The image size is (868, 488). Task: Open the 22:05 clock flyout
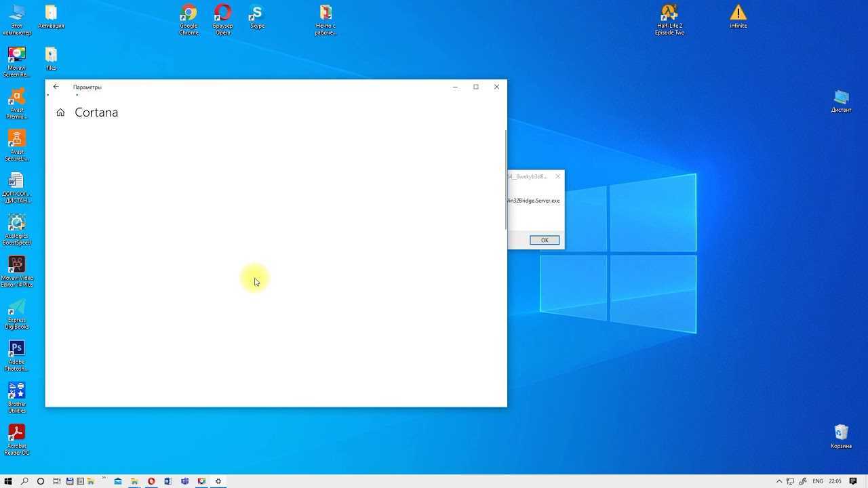(x=835, y=481)
